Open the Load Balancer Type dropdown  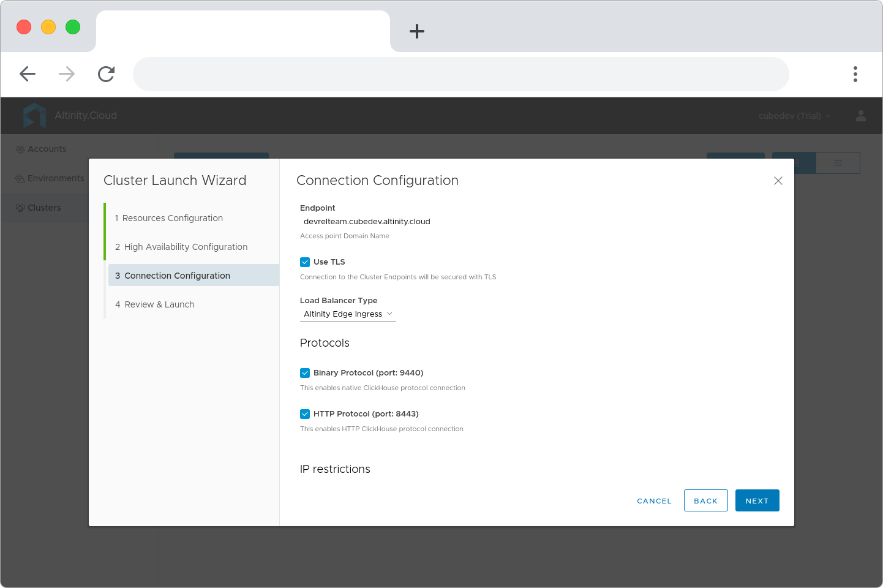click(x=348, y=314)
